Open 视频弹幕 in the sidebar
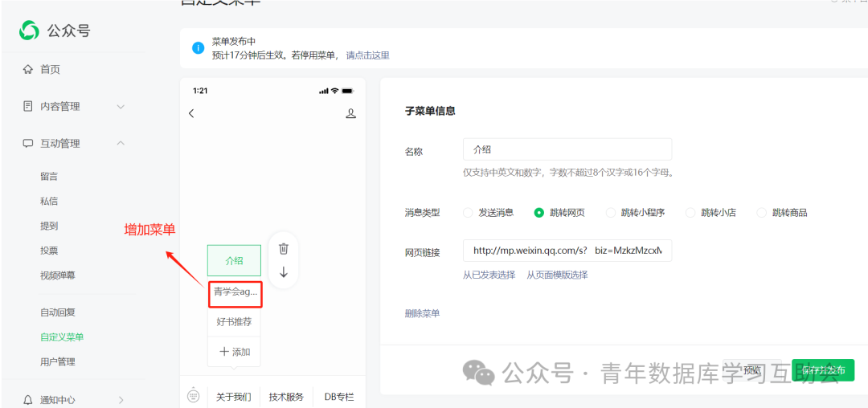This screenshot has height=408, width=868. [58, 275]
